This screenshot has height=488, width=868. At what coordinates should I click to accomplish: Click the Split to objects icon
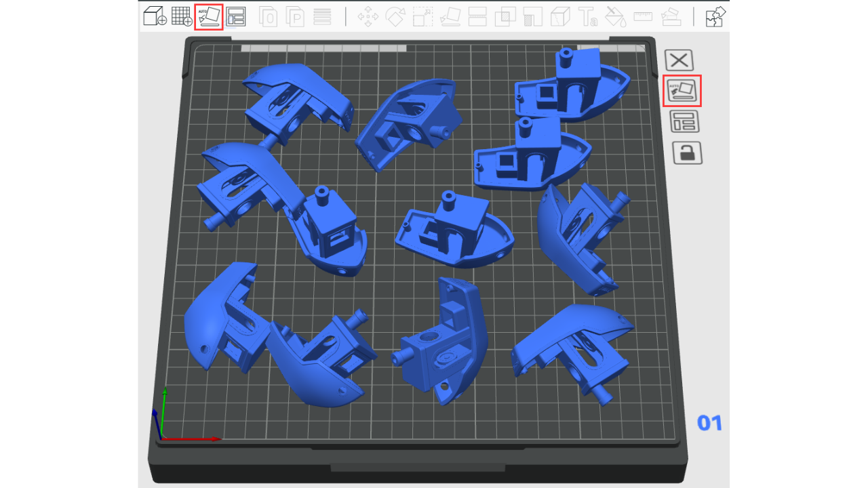click(269, 16)
